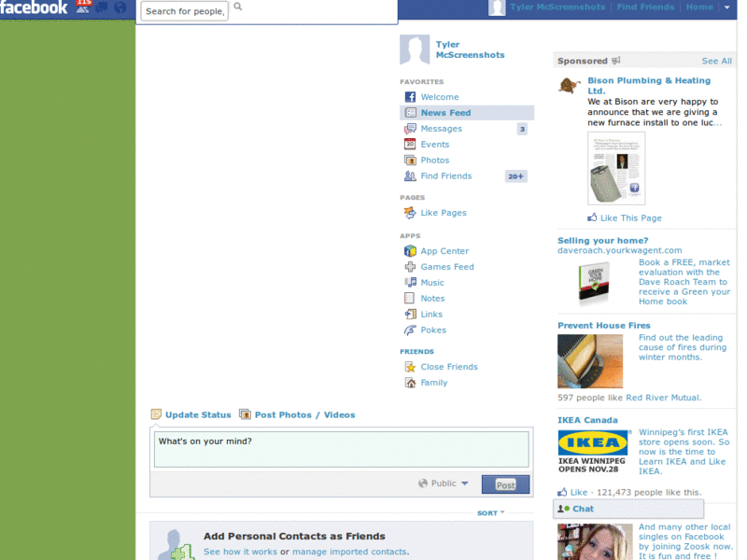Screen dimensions: 747x560
Task: Open the Public audience selector dropdown
Action: (444, 483)
